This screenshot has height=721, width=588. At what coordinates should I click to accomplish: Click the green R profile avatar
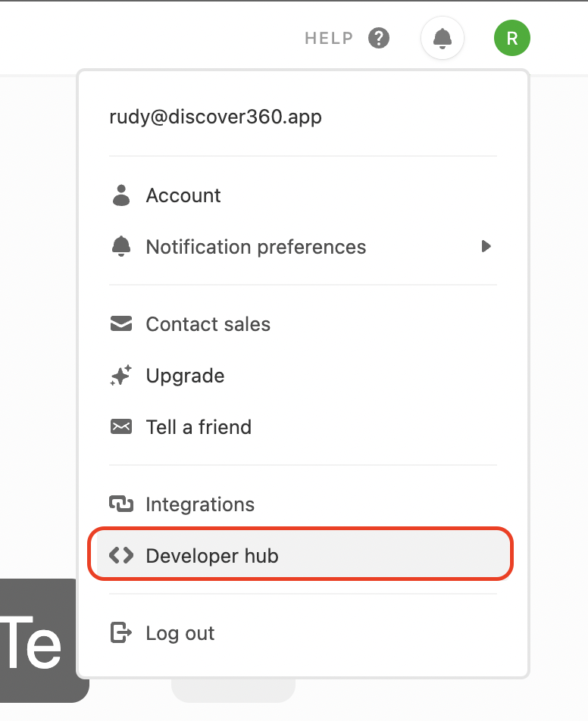pyautogui.click(x=512, y=38)
